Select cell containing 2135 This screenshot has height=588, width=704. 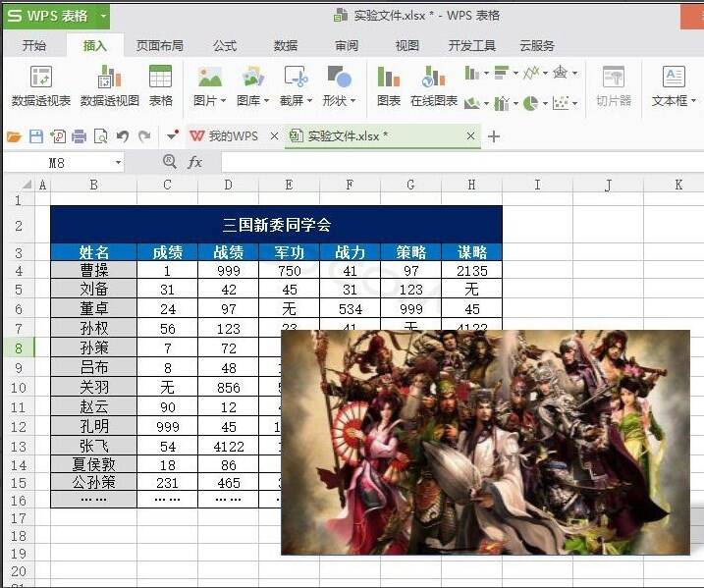tap(471, 271)
